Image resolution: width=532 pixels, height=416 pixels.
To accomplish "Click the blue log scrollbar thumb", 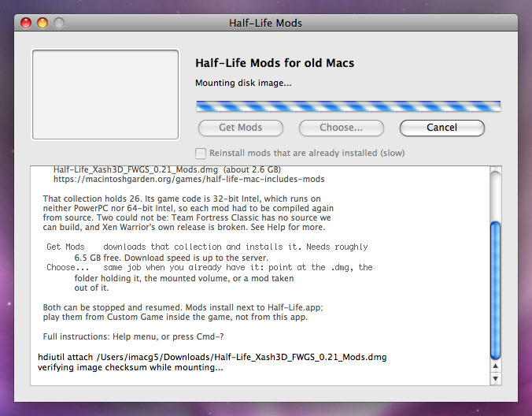I will [x=495, y=291].
